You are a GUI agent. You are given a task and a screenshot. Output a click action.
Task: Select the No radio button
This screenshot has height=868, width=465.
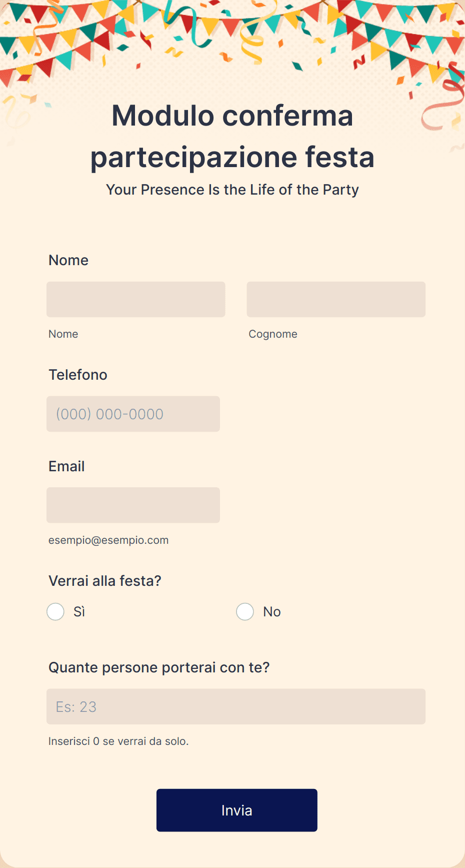[245, 611]
